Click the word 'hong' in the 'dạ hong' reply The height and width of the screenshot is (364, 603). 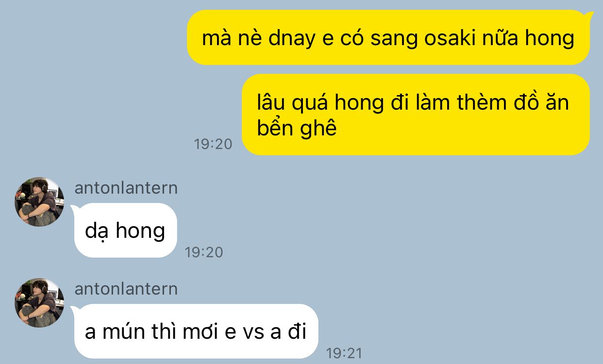tap(140, 232)
